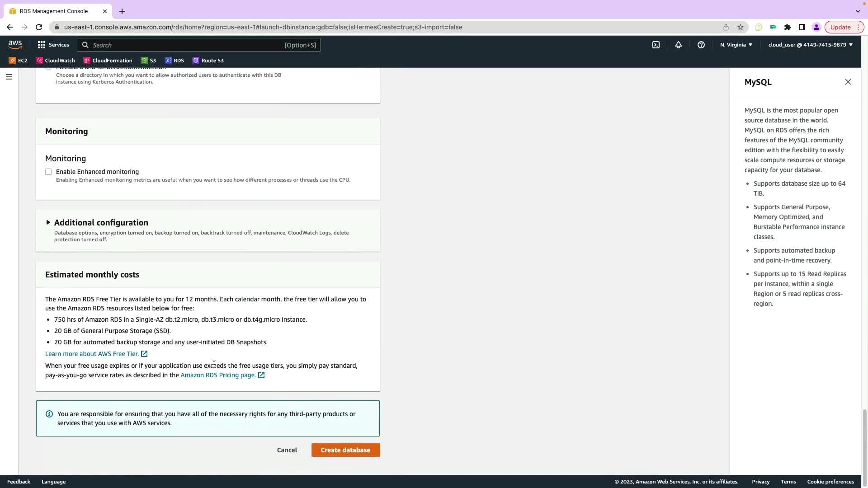
Task: Open cloud_user account dropdown
Action: pyautogui.click(x=810, y=45)
